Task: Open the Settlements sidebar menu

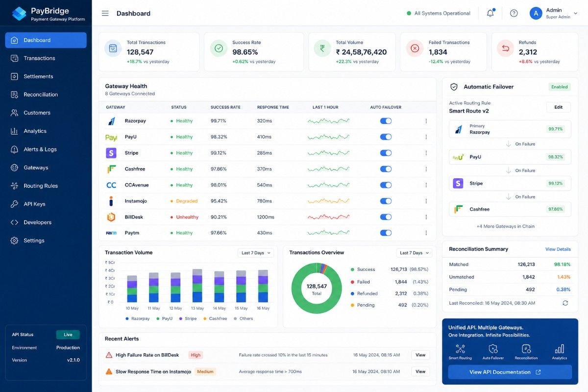Action: point(46,76)
